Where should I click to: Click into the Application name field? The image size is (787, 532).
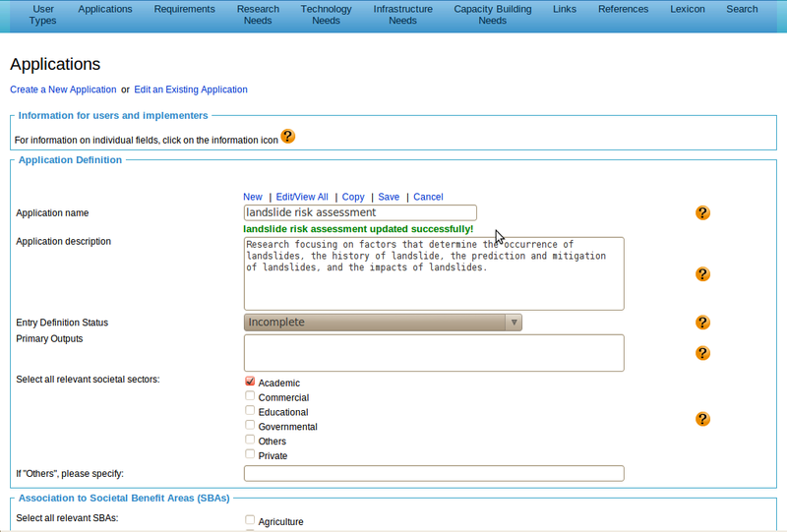click(x=360, y=212)
